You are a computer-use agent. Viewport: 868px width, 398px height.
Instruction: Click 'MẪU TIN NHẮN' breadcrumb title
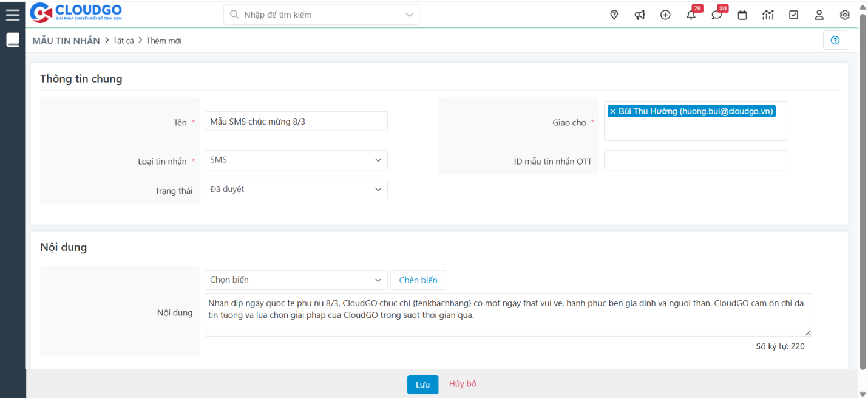pos(66,40)
